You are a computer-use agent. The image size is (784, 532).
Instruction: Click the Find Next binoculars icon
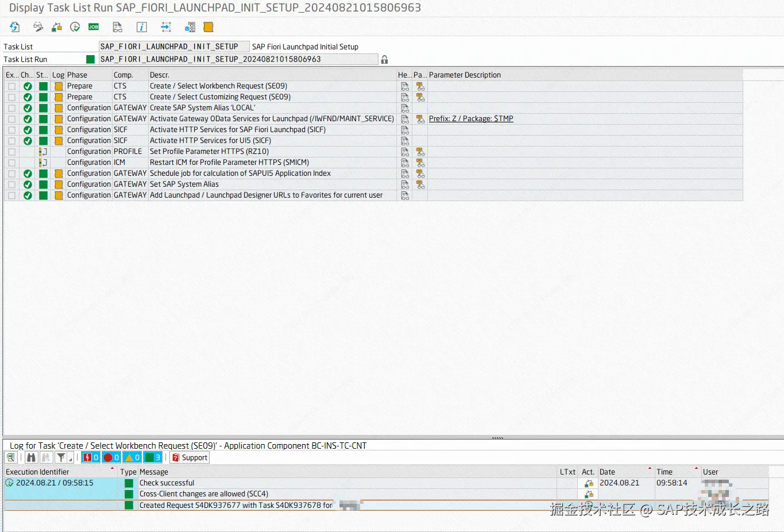point(45,457)
